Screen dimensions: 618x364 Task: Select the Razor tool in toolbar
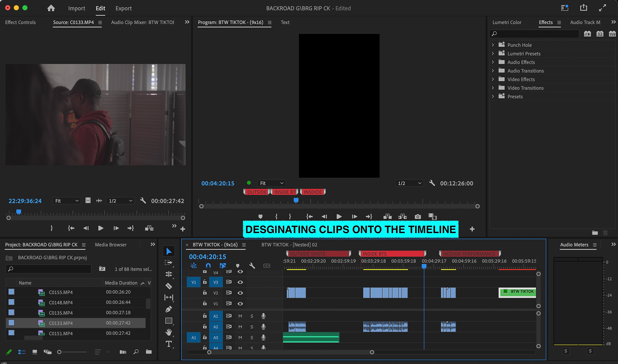[x=169, y=286]
